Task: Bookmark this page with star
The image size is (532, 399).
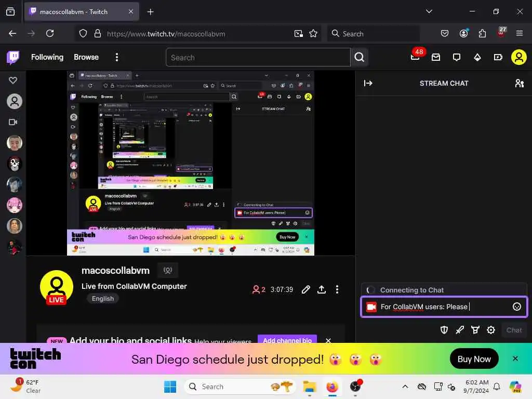Action: click(313, 34)
